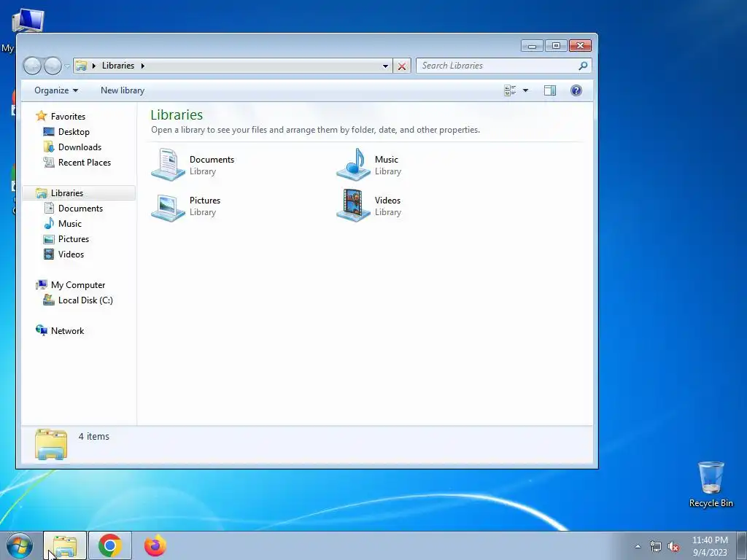Select Network in navigation pane
Viewport: 747px width, 560px height.
(67, 331)
